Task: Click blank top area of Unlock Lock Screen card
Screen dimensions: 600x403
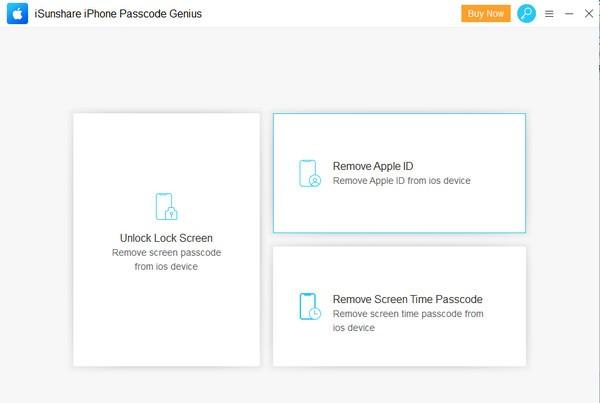Action: 166,145
